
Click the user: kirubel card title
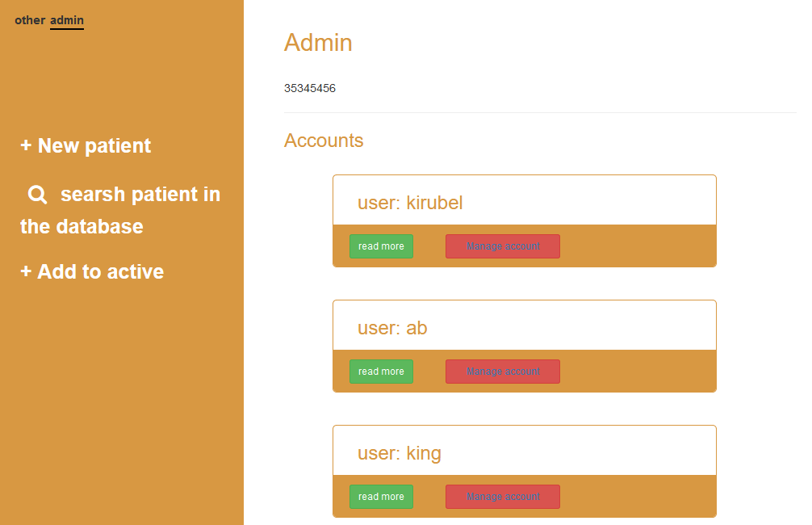point(410,203)
